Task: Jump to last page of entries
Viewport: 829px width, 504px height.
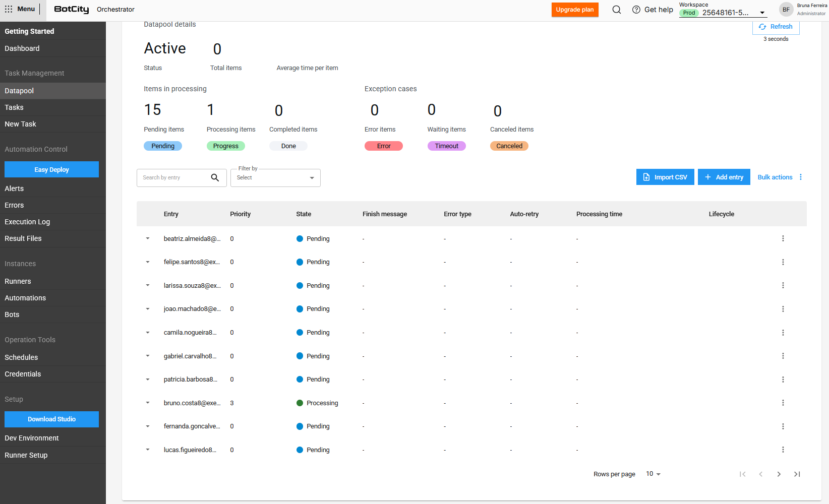Action: (x=797, y=474)
